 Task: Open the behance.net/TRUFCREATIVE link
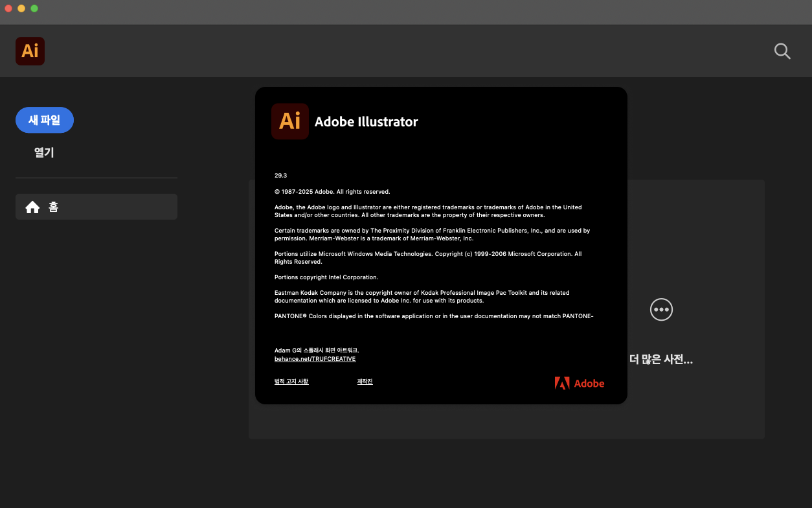pos(315,359)
